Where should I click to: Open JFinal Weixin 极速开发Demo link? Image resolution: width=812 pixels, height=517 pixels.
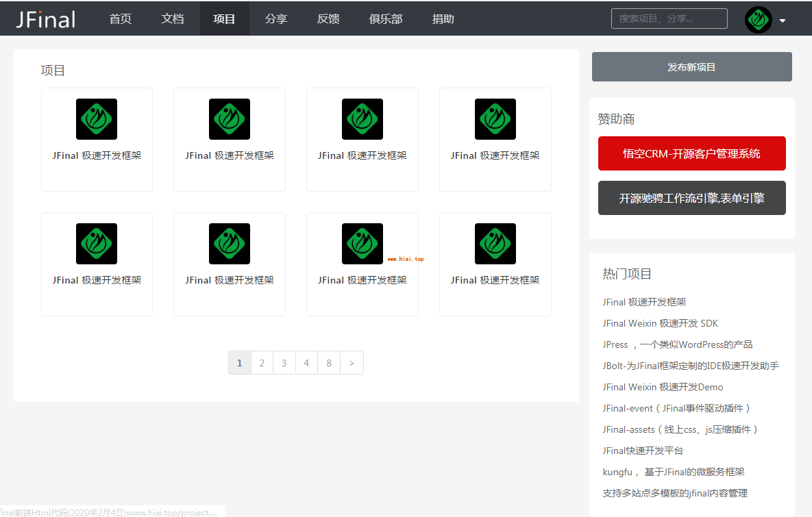(x=663, y=387)
